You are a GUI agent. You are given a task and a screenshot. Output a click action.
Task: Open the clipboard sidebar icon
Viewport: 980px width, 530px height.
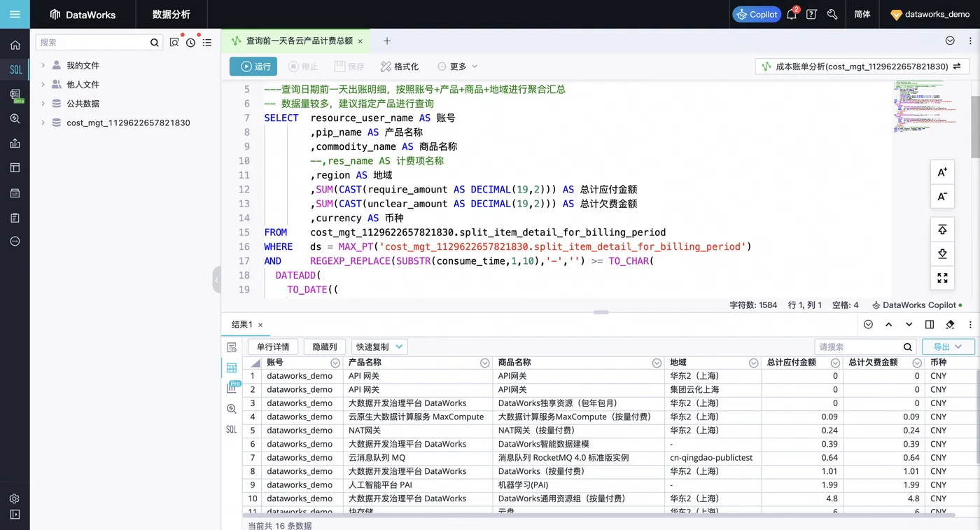coord(15,217)
